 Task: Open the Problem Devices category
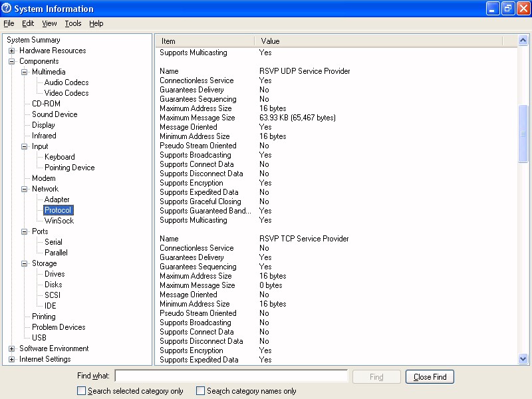59,327
